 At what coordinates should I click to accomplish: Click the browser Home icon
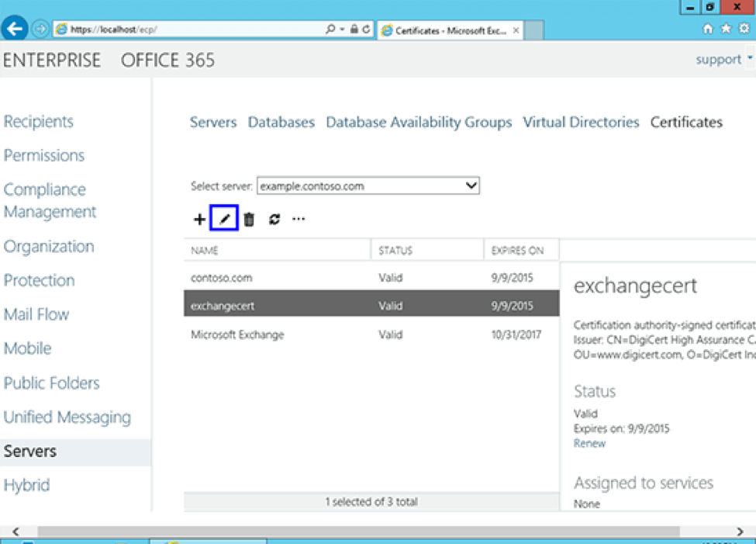click(x=707, y=29)
